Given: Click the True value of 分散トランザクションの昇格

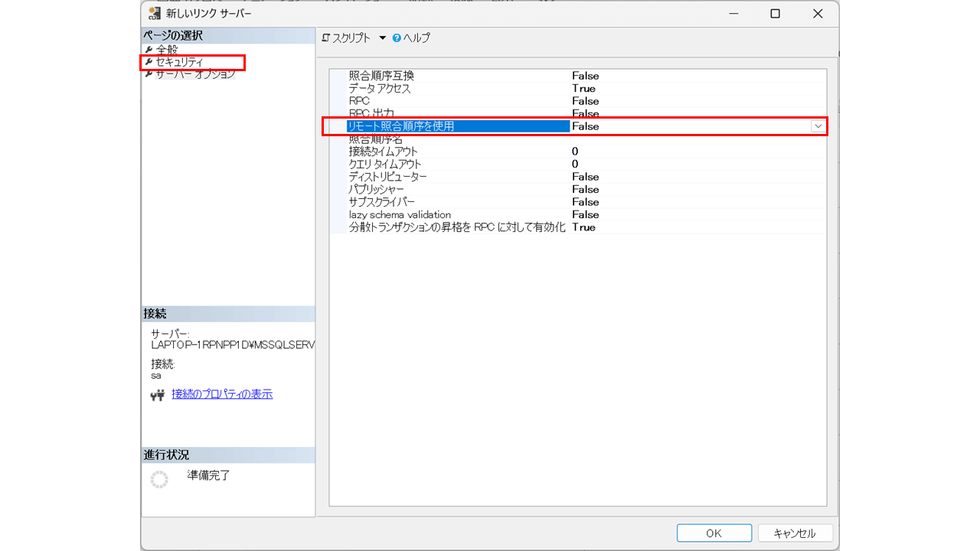Looking at the screenshot, I should [x=583, y=227].
